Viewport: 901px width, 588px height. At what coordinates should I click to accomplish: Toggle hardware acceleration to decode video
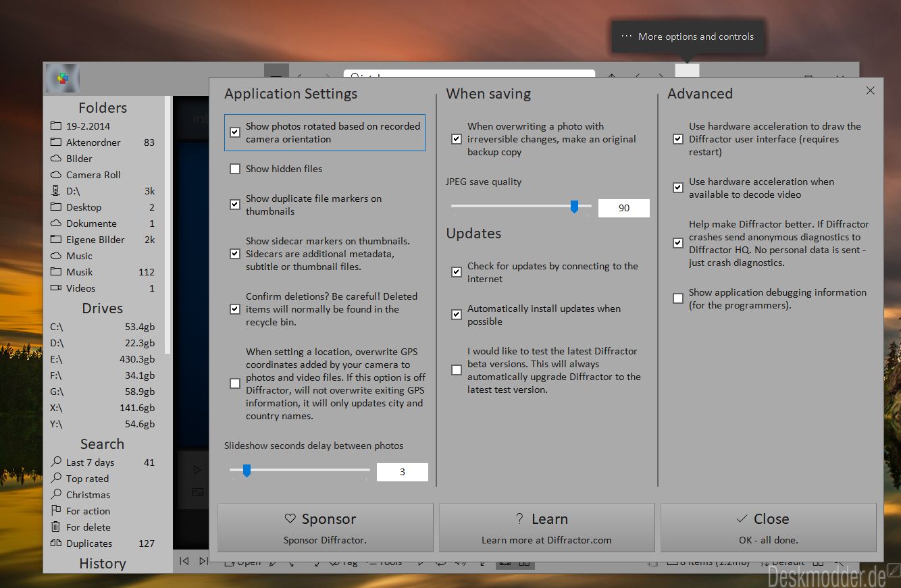tap(678, 188)
